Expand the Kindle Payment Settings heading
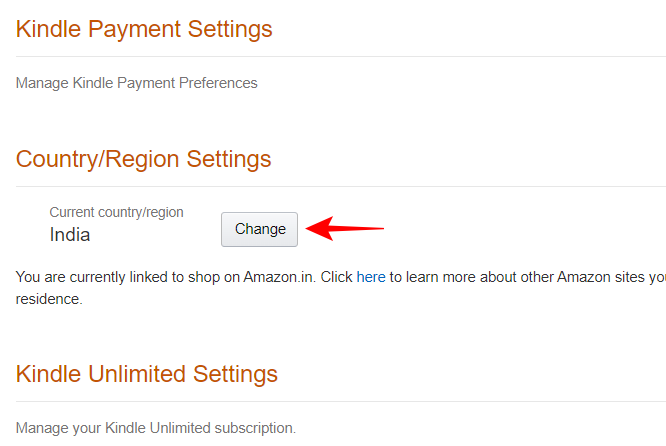Image resolution: width=666 pixels, height=446 pixels. coord(144,29)
